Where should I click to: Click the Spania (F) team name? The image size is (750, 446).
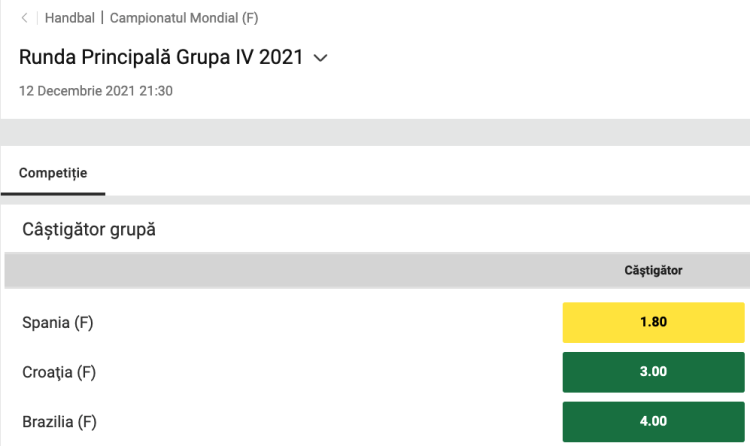58,322
